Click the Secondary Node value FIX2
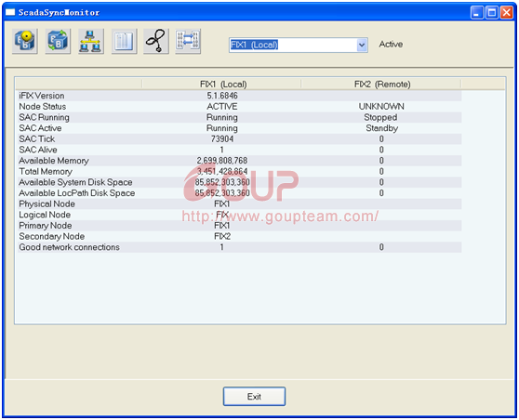 [x=222, y=236]
